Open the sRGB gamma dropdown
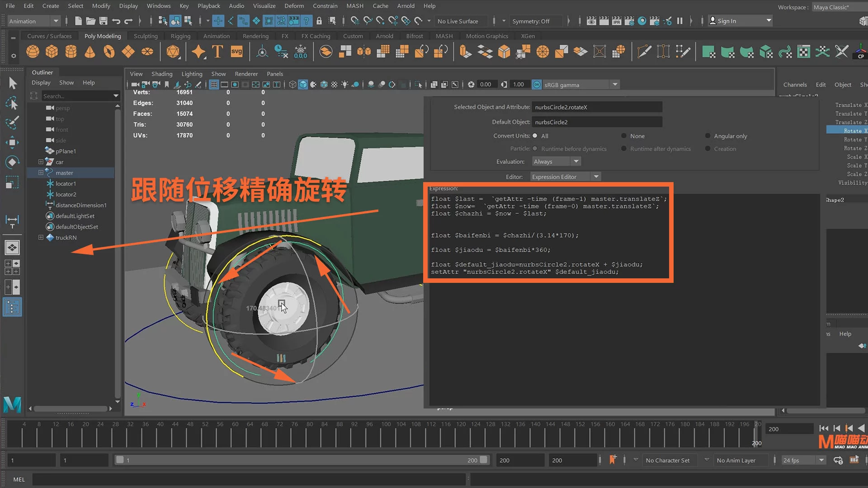868x488 pixels. point(581,84)
